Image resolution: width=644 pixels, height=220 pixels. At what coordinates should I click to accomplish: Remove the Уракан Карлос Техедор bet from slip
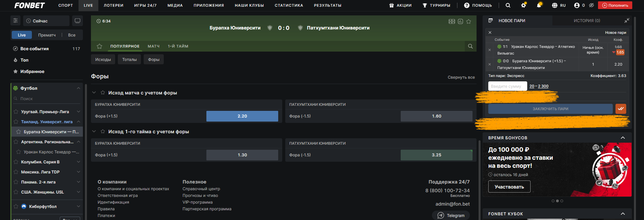(490, 50)
